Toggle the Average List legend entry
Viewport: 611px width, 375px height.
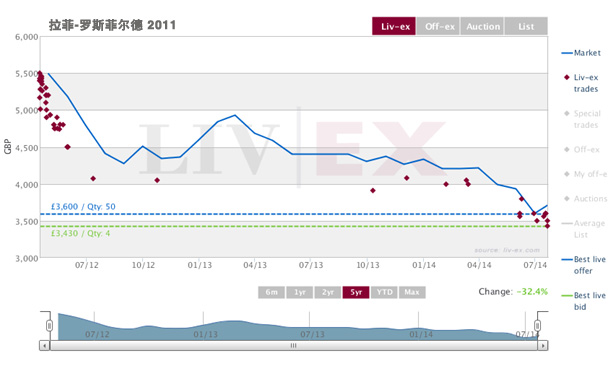point(583,229)
